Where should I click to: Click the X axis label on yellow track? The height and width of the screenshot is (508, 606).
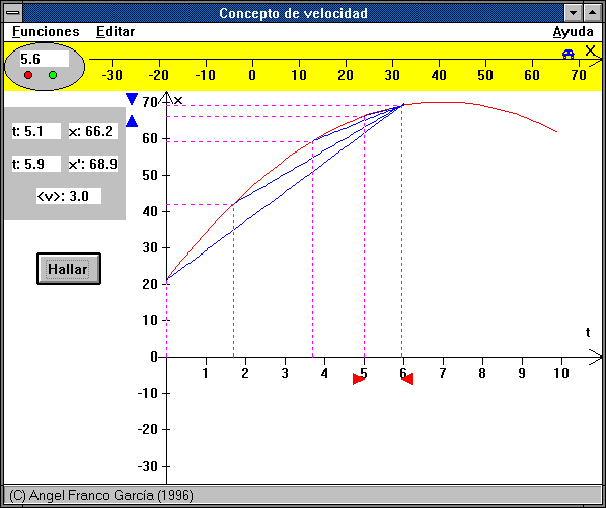[x=590, y=51]
